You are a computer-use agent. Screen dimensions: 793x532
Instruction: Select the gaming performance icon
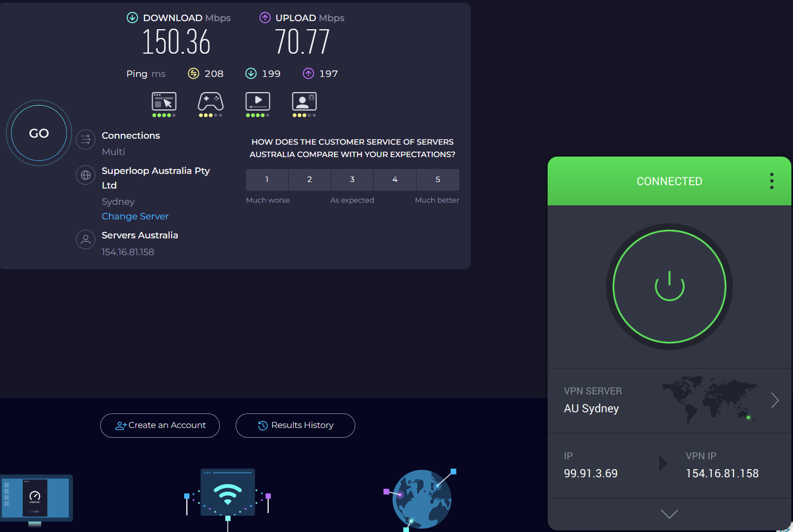[211, 101]
